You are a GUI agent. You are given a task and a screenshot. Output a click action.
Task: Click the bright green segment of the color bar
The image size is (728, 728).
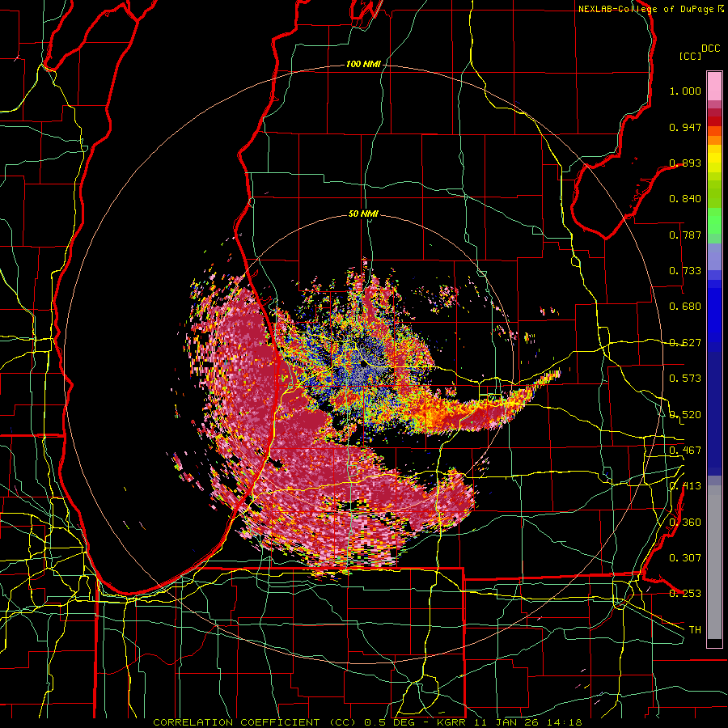coord(714,221)
